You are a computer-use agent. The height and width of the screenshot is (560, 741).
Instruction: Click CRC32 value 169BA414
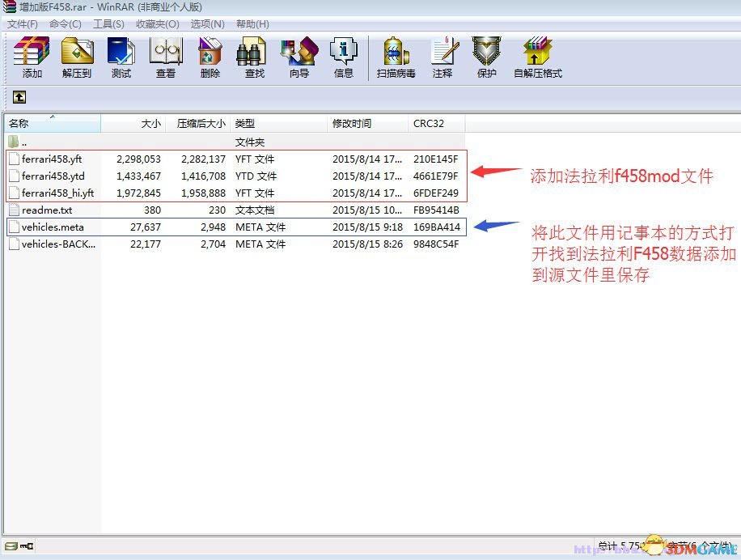[x=437, y=227]
